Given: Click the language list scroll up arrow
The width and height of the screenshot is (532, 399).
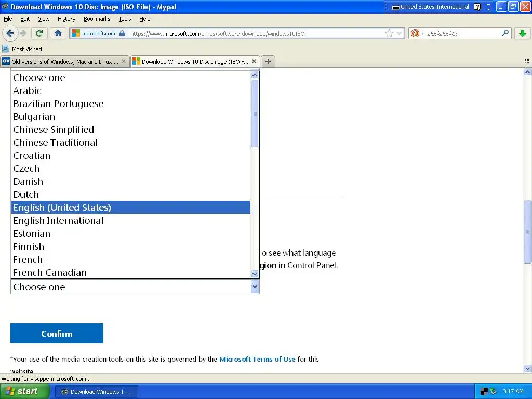Looking at the screenshot, I should tap(255, 75).
